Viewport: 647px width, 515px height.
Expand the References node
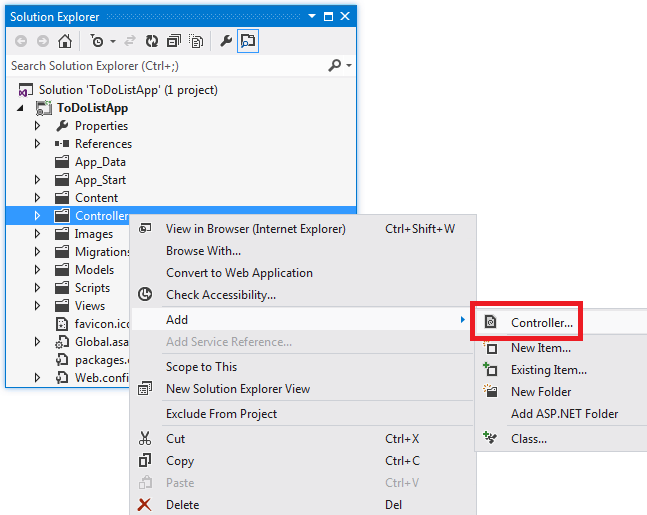(38, 144)
